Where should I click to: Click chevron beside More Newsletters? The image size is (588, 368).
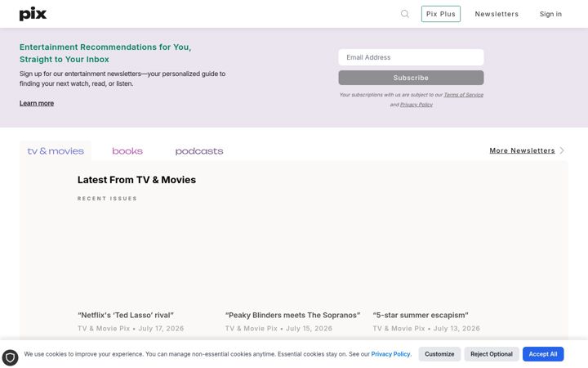coord(562,150)
